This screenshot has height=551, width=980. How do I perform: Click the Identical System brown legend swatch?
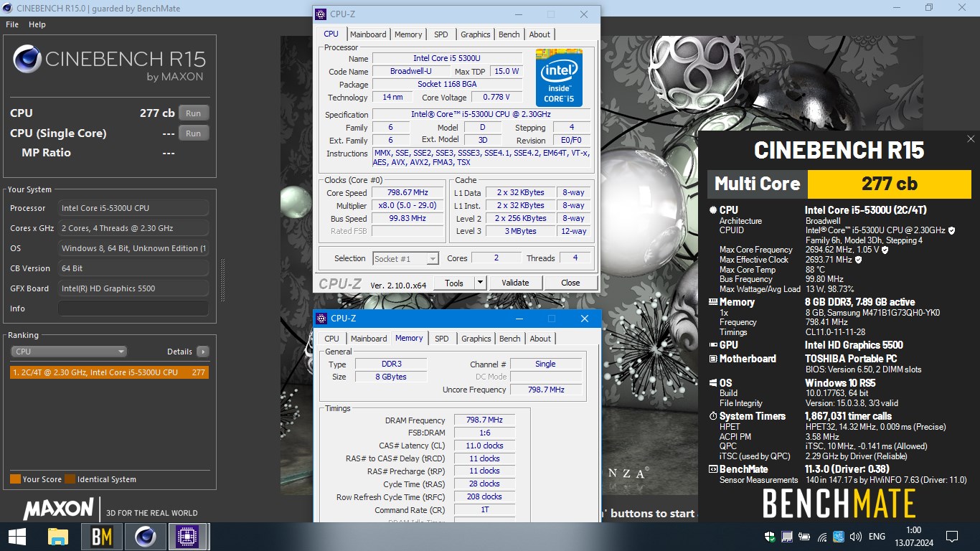(x=70, y=479)
